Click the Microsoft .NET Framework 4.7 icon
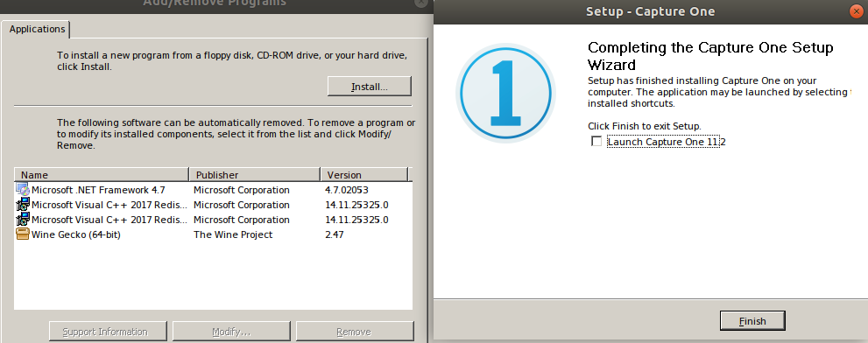 [23, 190]
